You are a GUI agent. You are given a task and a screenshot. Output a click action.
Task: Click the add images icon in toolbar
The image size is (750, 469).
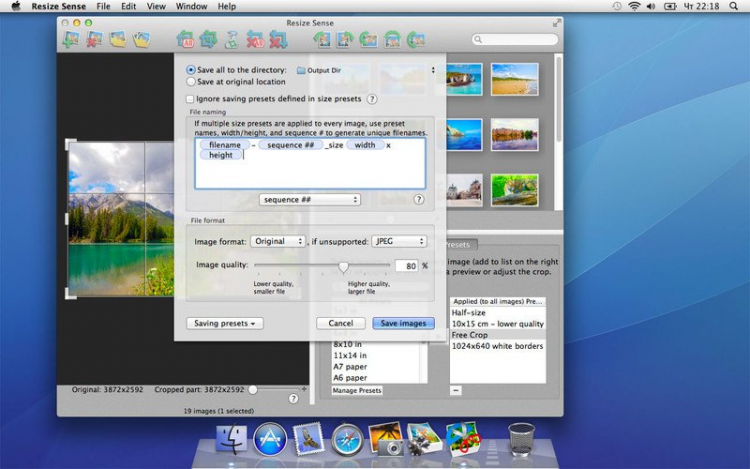click(x=70, y=40)
